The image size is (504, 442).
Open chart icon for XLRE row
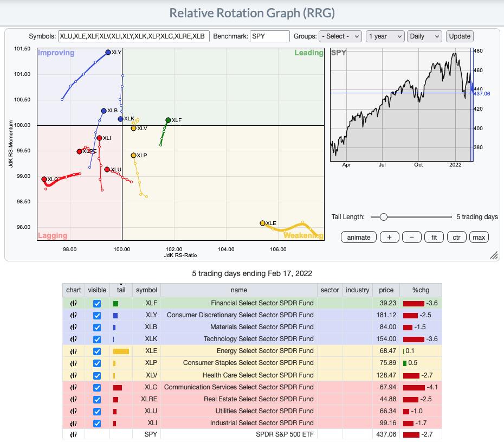click(73, 399)
